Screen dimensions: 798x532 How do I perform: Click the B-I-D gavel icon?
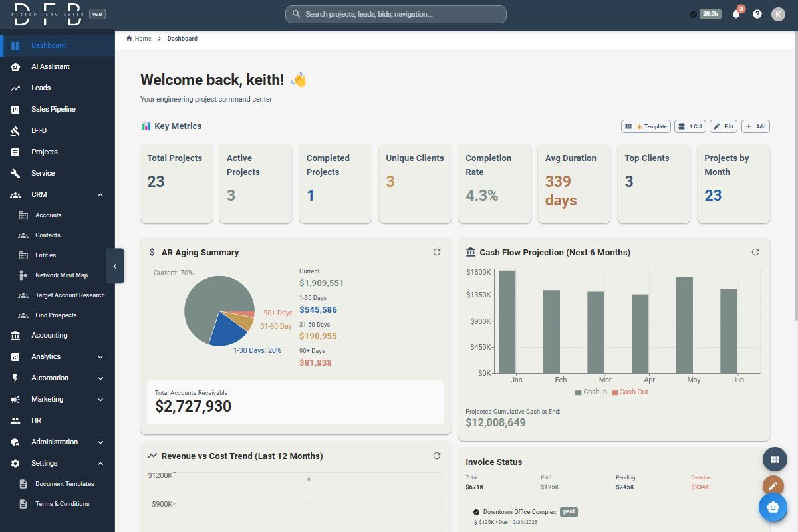pyautogui.click(x=15, y=130)
